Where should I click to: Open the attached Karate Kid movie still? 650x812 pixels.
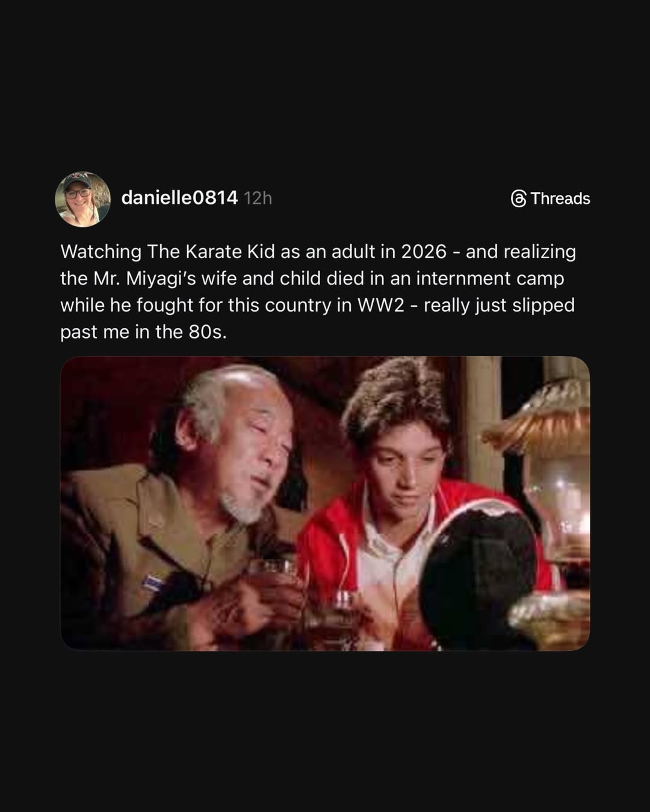pos(325,503)
